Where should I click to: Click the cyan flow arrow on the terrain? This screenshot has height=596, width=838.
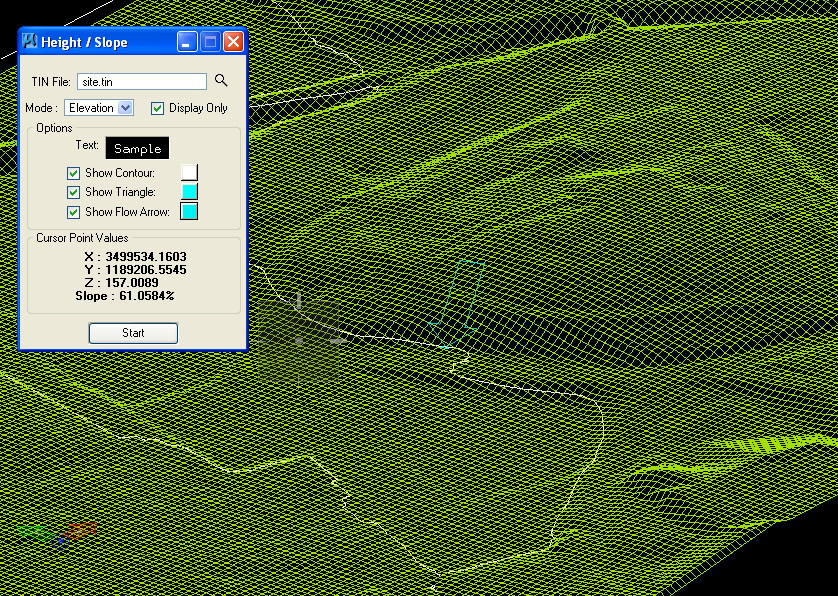pos(457,304)
